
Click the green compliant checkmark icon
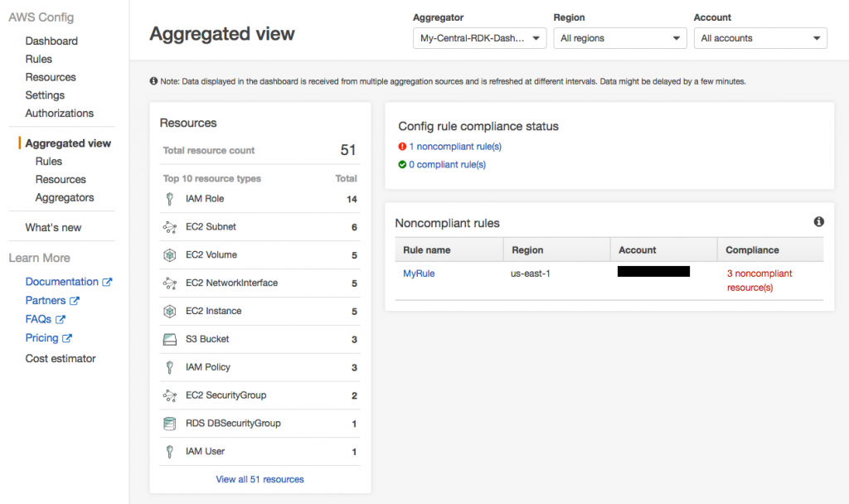pyautogui.click(x=402, y=165)
